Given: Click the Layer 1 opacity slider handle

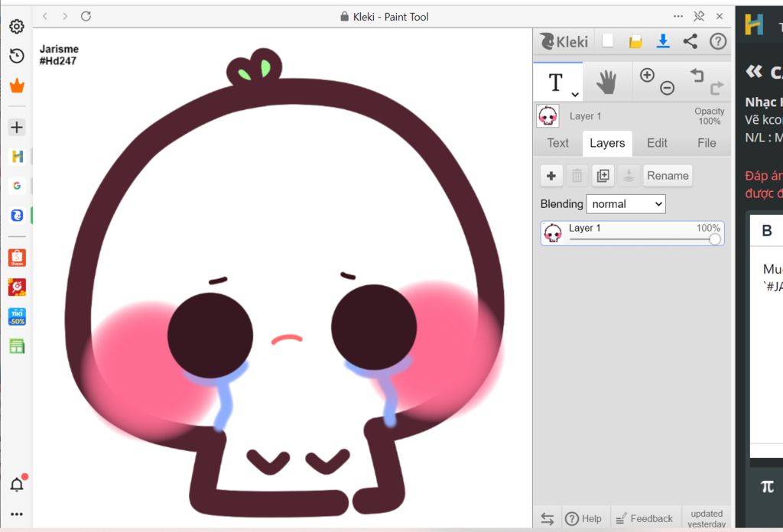Looking at the screenshot, I should click(x=715, y=239).
